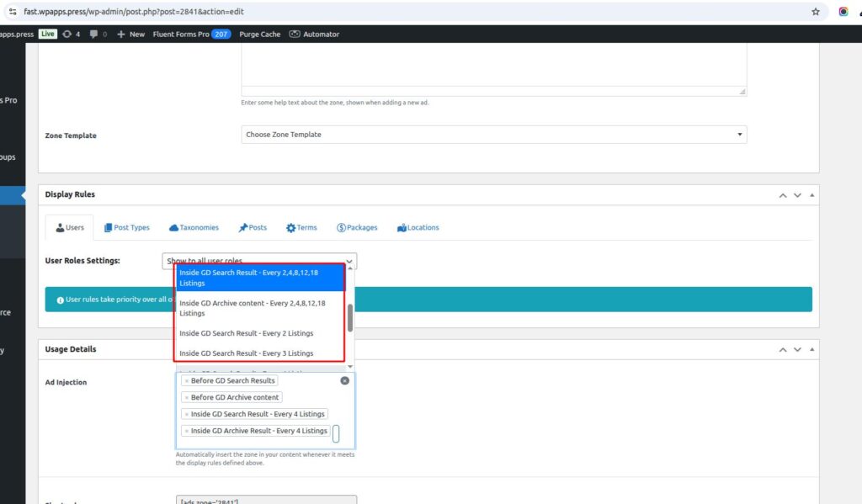Toggle the Usage Details panel arrow
This screenshot has height=504, width=862.
coord(811,349)
